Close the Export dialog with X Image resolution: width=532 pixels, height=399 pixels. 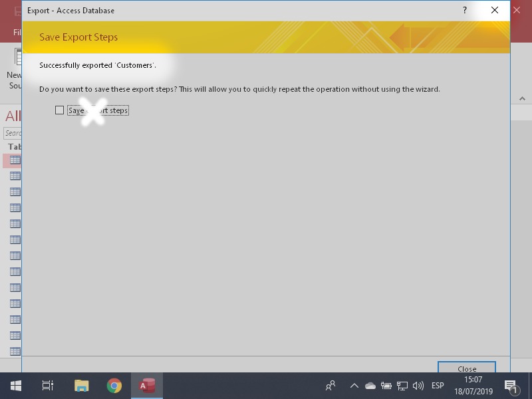click(494, 11)
